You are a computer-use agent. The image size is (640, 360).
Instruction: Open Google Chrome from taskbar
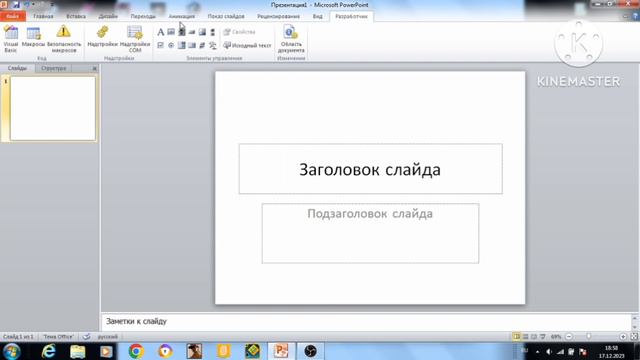click(136, 351)
